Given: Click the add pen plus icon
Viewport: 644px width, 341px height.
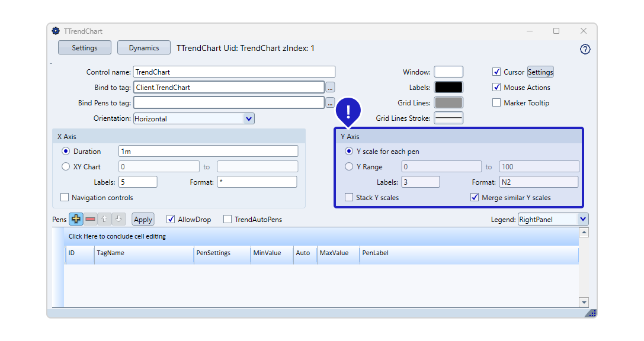Looking at the screenshot, I should point(76,219).
